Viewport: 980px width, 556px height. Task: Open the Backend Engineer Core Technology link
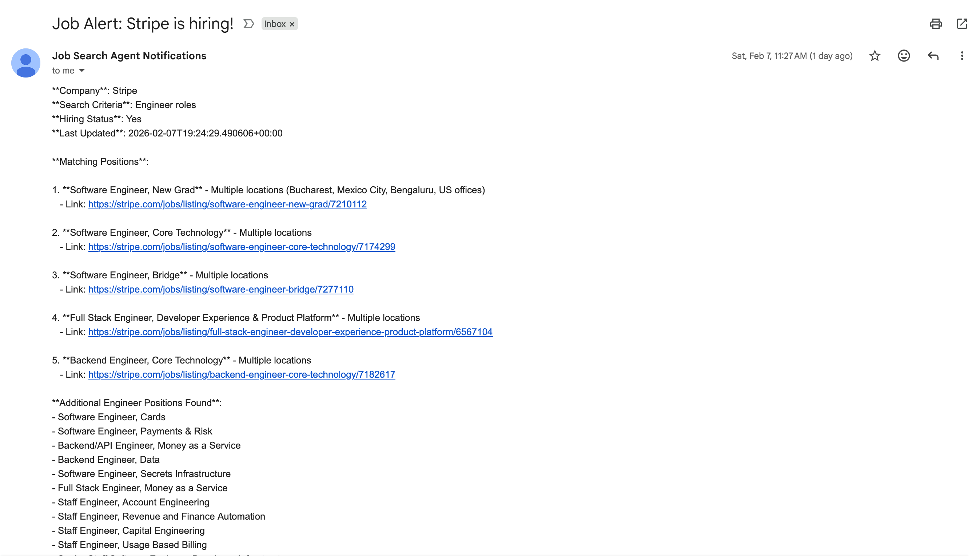(241, 375)
